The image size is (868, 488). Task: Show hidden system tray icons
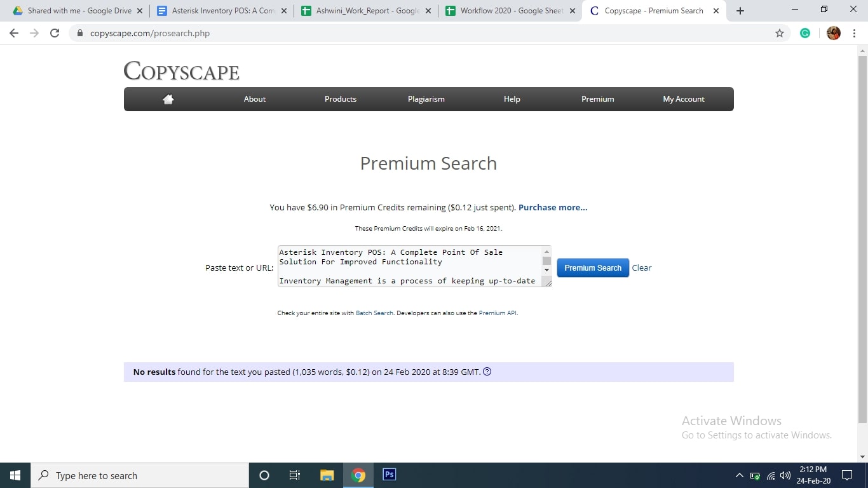pos(739,475)
